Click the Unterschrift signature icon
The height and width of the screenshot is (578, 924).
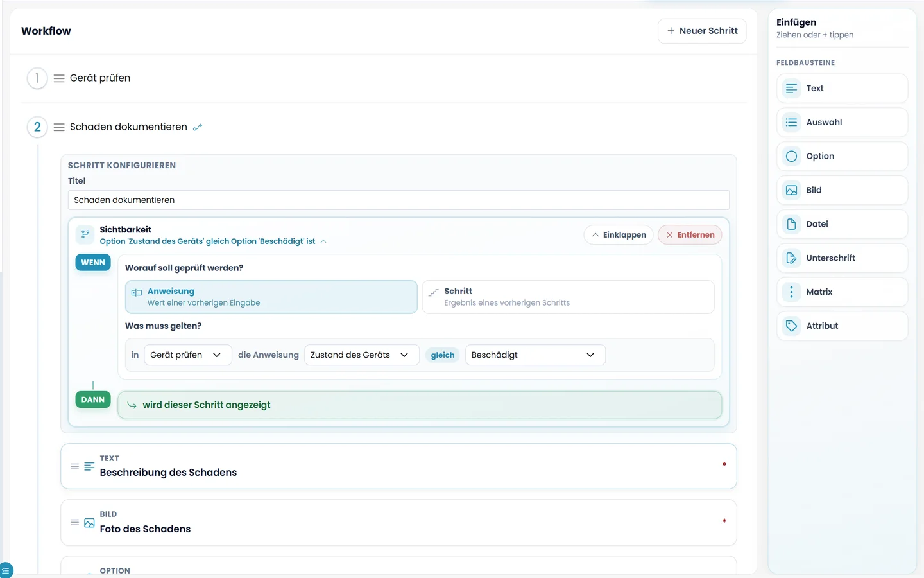(791, 258)
